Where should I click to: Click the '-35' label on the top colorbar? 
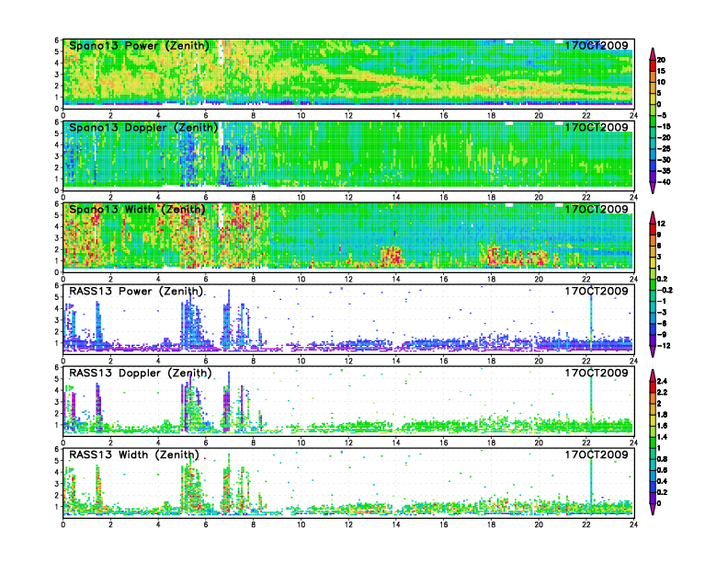pos(664,171)
